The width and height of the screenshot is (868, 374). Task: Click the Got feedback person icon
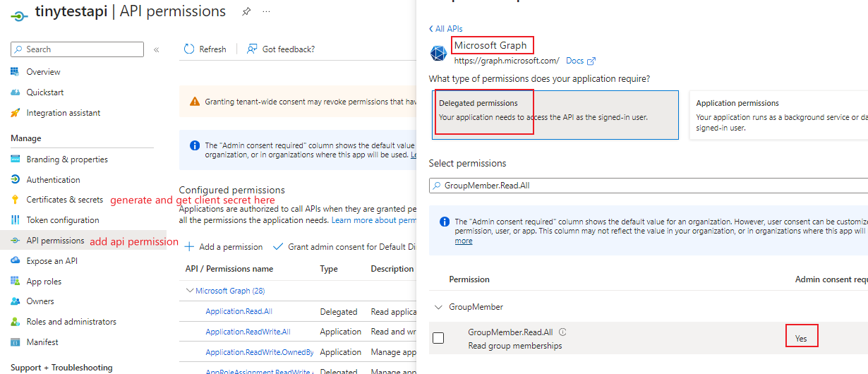pyautogui.click(x=252, y=49)
